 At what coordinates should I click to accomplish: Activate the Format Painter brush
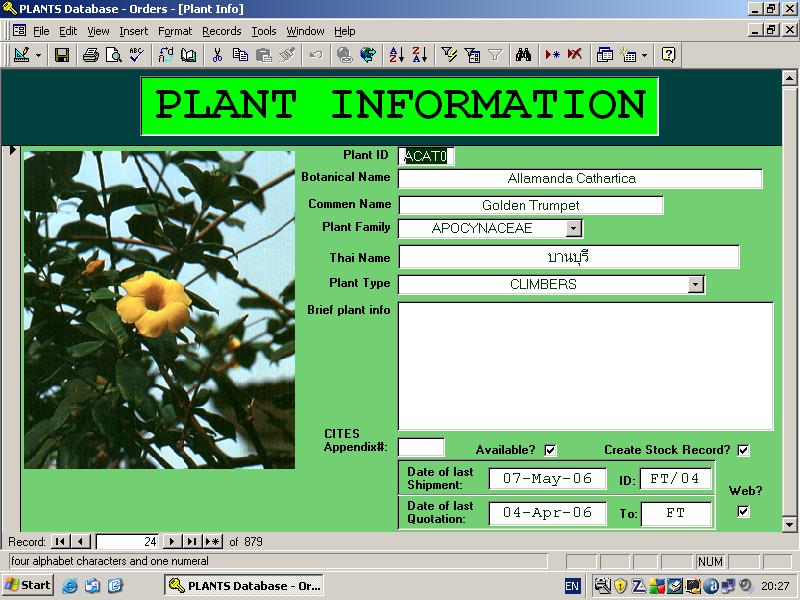pos(287,55)
